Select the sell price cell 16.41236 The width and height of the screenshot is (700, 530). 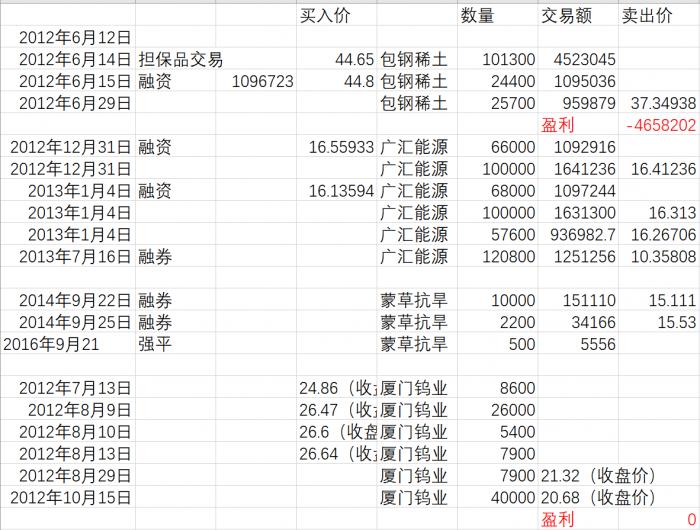pyautogui.click(x=659, y=168)
